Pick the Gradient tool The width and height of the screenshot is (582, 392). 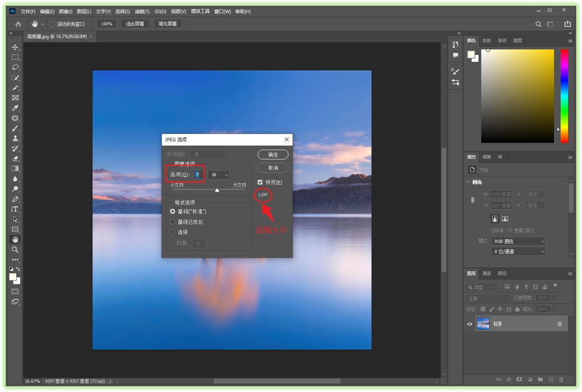tap(15, 169)
